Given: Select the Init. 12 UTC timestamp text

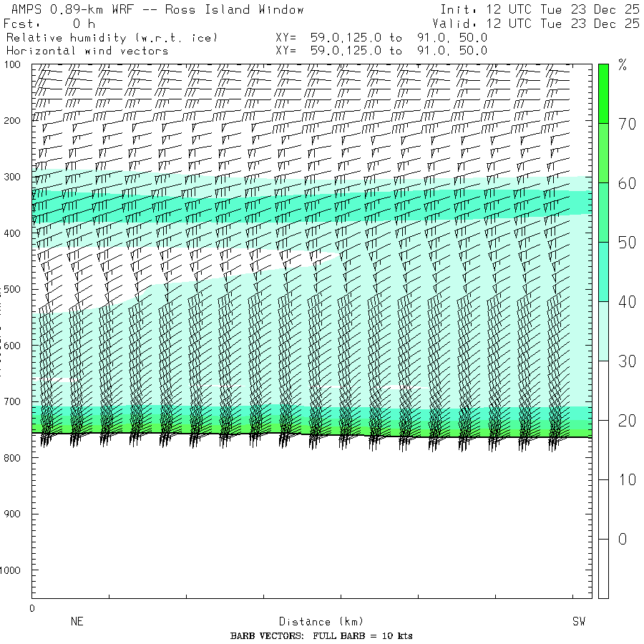Looking at the screenshot, I should 540,10.
